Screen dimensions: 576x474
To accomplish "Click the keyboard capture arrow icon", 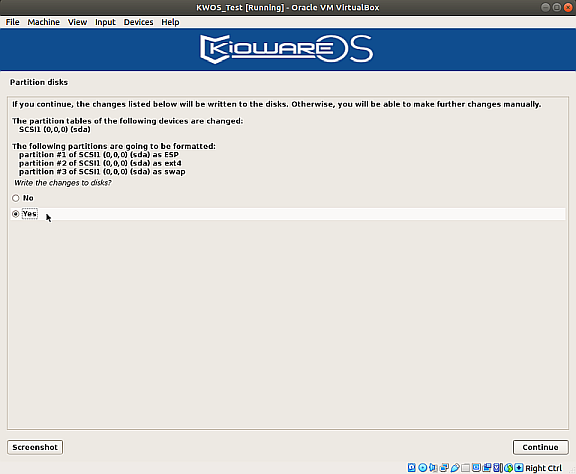I will (519, 467).
